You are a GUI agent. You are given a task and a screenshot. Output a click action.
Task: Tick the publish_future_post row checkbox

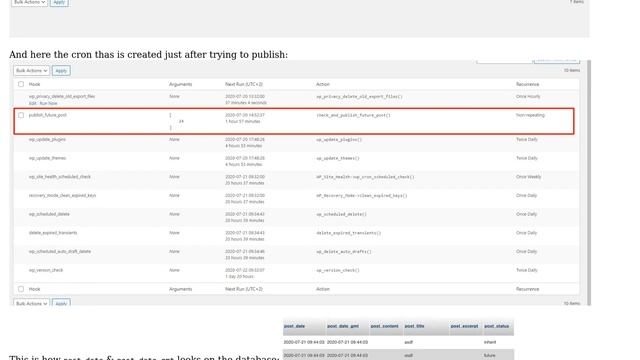21,115
